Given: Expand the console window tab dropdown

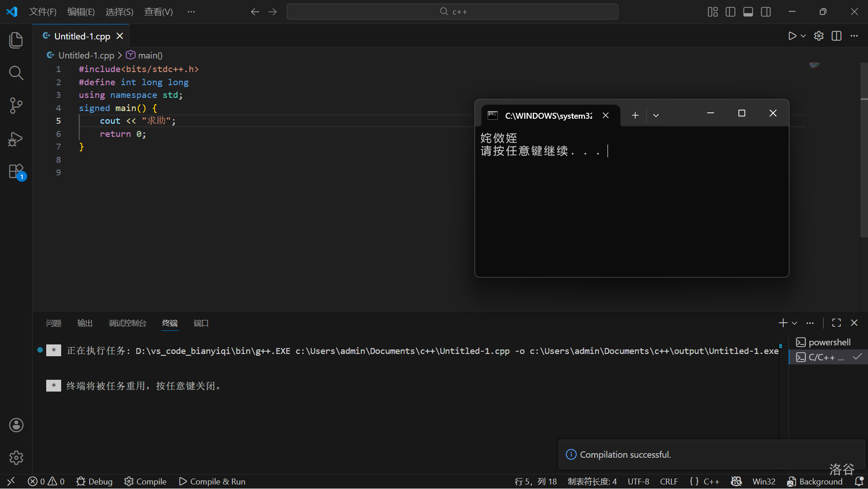Looking at the screenshot, I should pyautogui.click(x=656, y=115).
